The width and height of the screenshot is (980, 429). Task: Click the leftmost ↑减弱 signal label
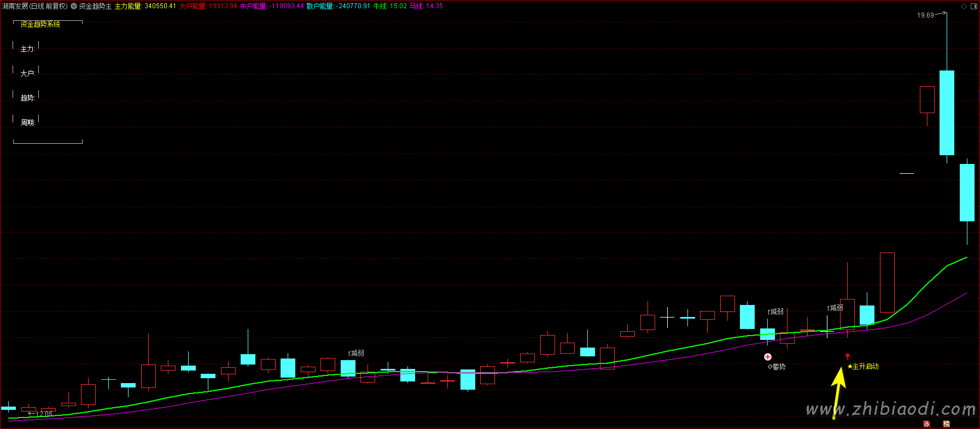click(x=356, y=354)
